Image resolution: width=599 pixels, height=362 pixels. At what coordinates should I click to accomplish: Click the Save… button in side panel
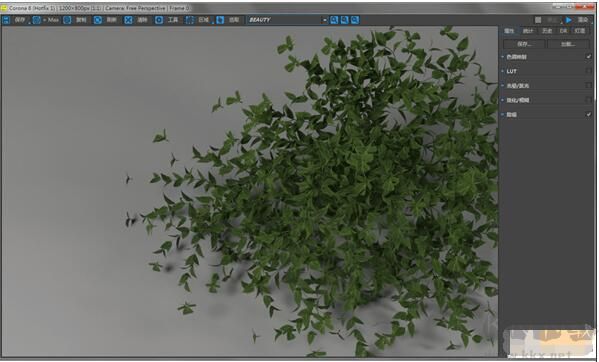[x=524, y=44]
